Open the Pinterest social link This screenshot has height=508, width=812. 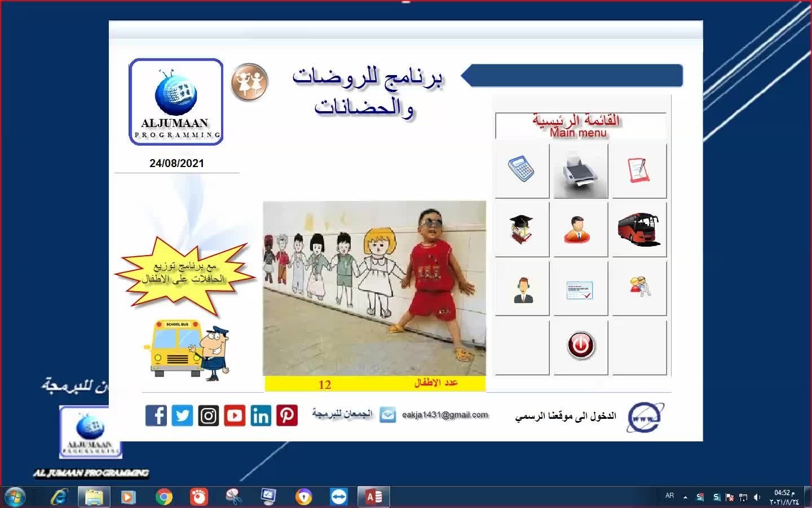[287, 415]
